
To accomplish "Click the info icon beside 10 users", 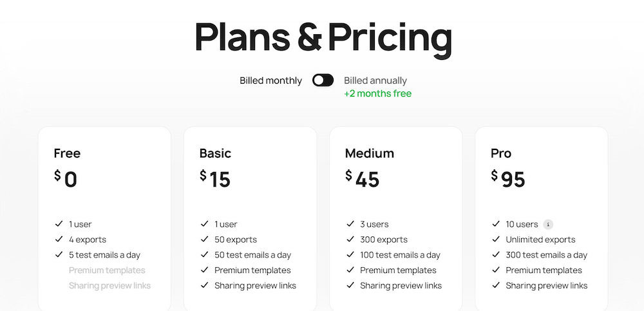I will pos(548,224).
